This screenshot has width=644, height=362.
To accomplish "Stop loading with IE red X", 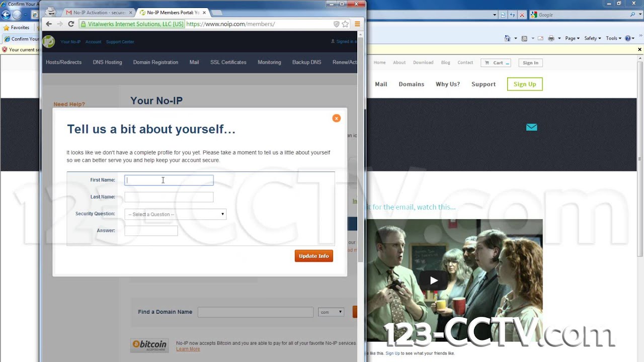I will [522, 15].
